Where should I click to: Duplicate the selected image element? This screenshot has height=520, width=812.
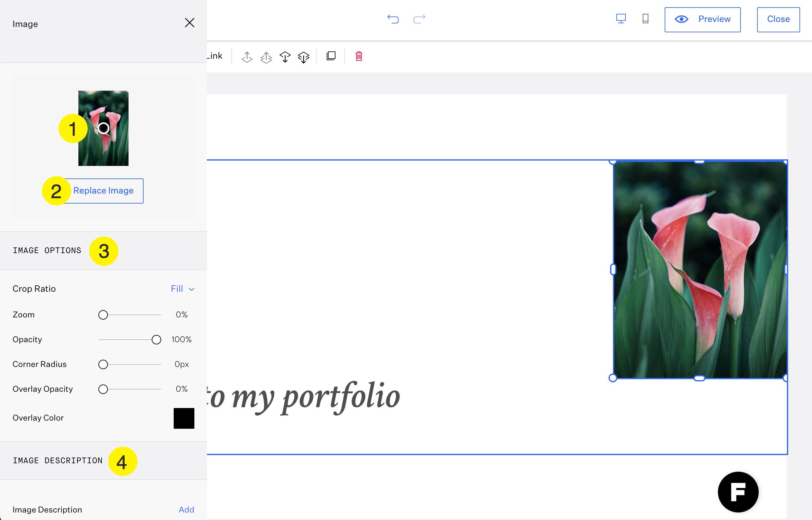[x=331, y=56]
